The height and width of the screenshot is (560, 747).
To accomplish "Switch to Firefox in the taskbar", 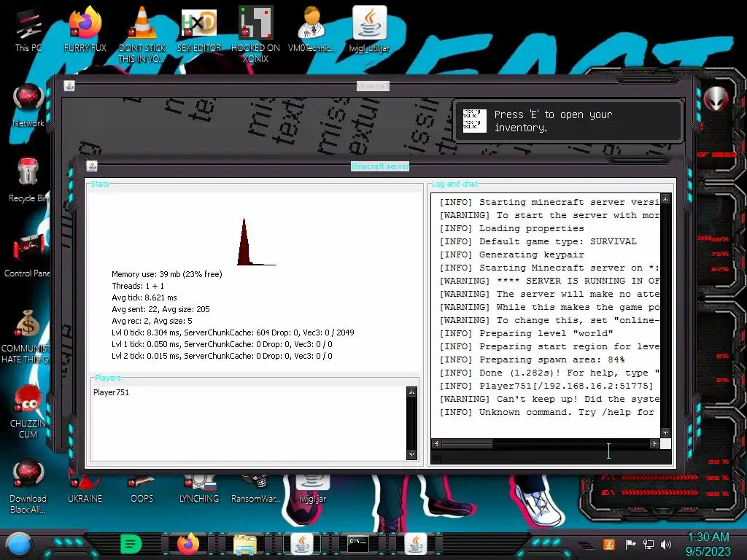I will click(x=188, y=544).
